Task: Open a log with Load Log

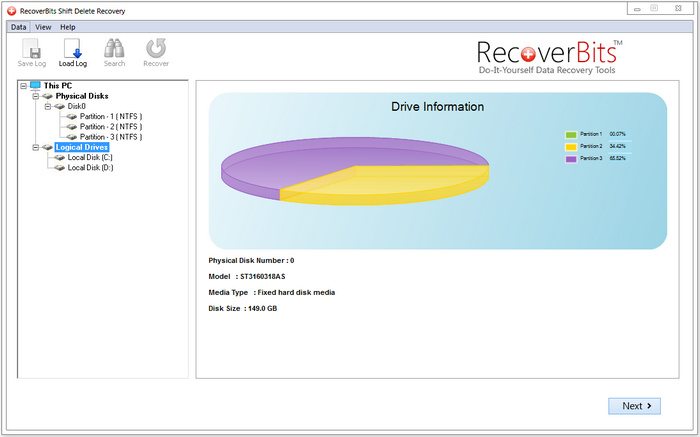Action: tap(73, 52)
